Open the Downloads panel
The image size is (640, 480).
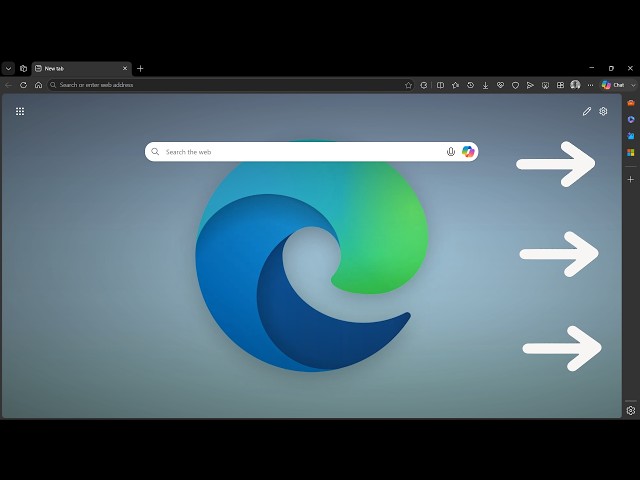click(485, 85)
